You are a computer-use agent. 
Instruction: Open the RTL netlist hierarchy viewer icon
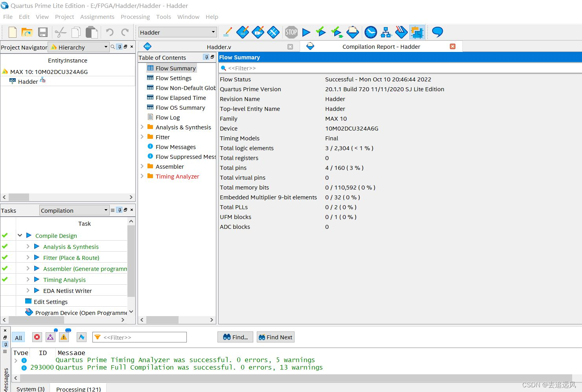(x=386, y=32)
